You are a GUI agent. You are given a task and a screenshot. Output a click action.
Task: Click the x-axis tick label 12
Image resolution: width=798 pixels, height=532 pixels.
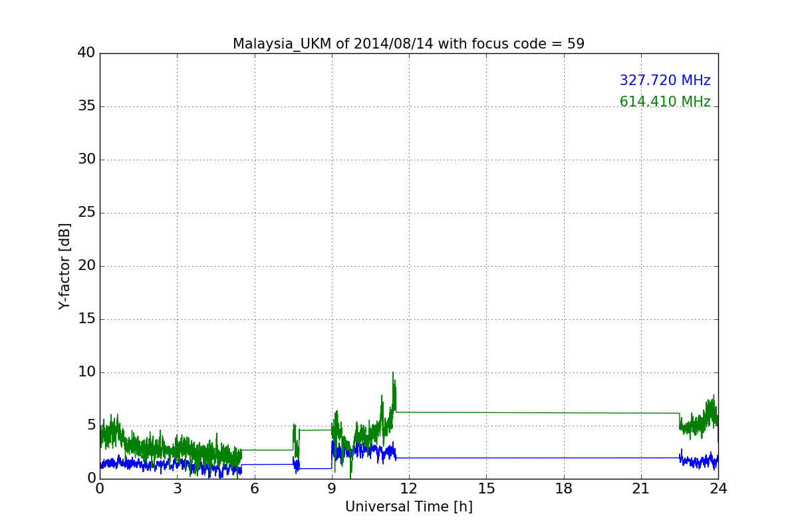click(x=409, y=489)
